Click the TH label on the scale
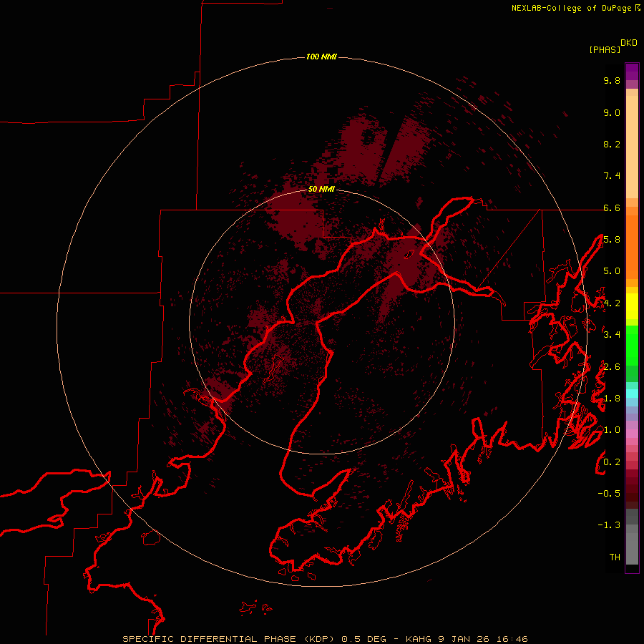Screen dimensions: 644x644 point(615,557)
